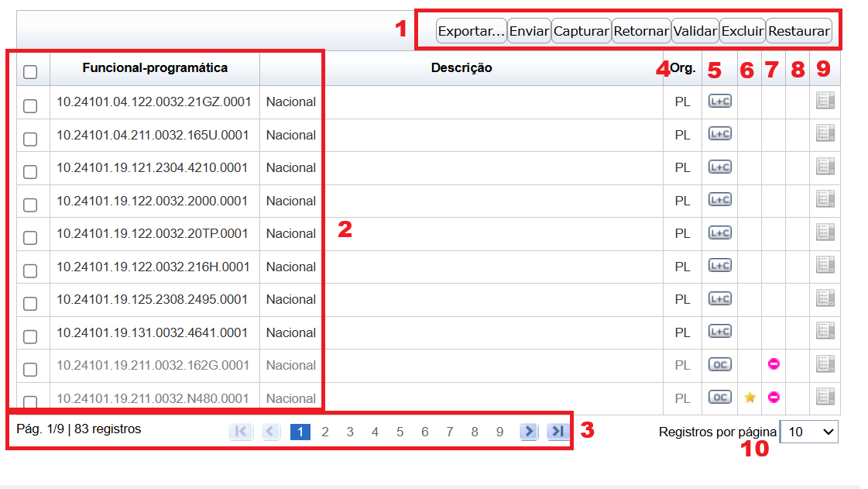Check the box for 10.24101.19.121.2304.4210.0001
Viewport: 868px width, 489px height.
coord(30,172)
